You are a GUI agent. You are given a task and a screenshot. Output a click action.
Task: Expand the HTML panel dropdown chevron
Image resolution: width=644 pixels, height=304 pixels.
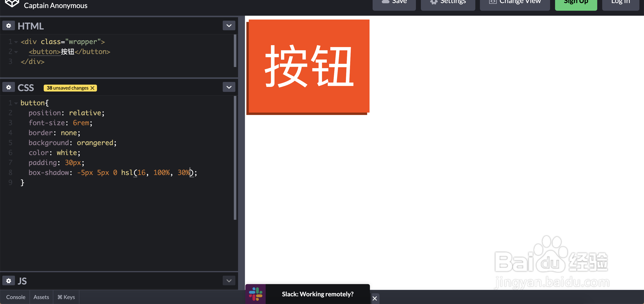click(229, 26)
